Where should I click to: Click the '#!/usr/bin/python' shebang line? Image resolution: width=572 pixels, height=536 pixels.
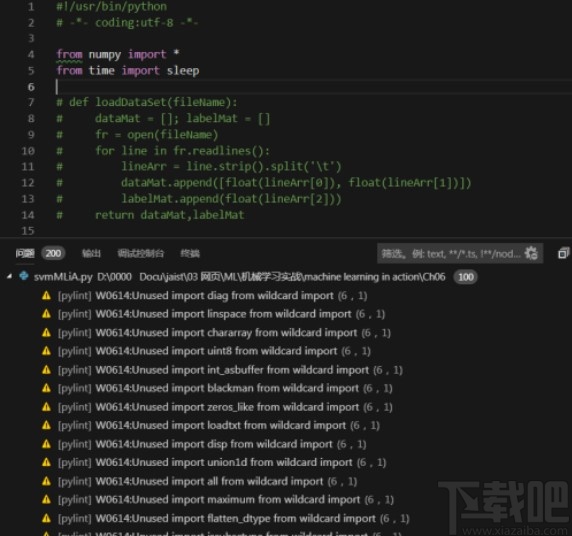[112, 7]
